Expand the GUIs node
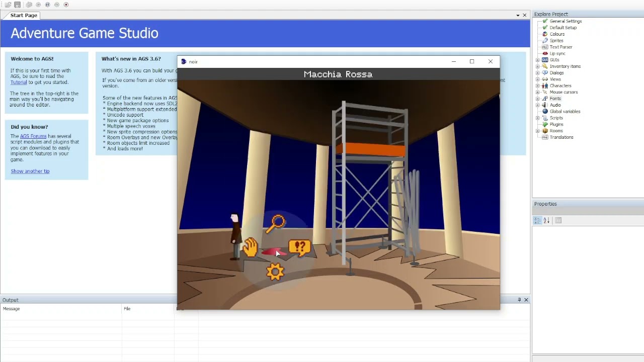 (x=537, y=60)
